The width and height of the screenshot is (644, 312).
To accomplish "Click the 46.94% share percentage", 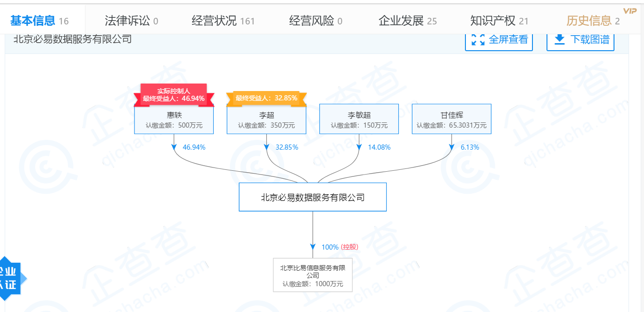I will tap(194, 147).
